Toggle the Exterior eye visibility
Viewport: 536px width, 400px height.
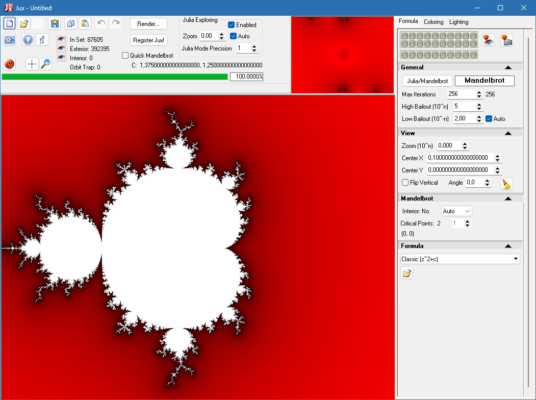click(62, 49)
